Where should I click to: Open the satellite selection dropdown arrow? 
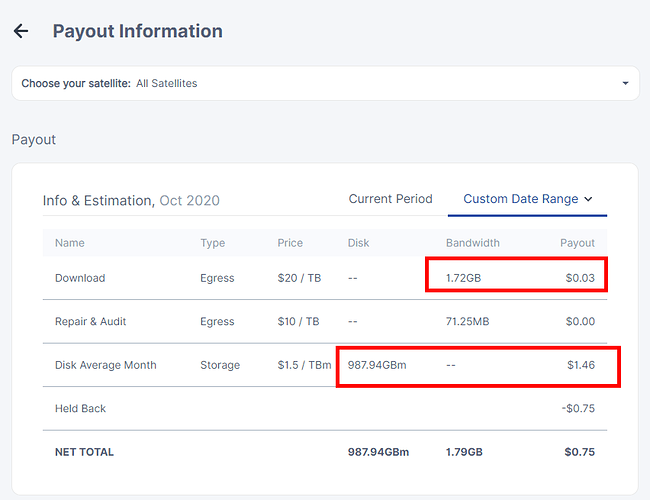click(x=625, y=83)
